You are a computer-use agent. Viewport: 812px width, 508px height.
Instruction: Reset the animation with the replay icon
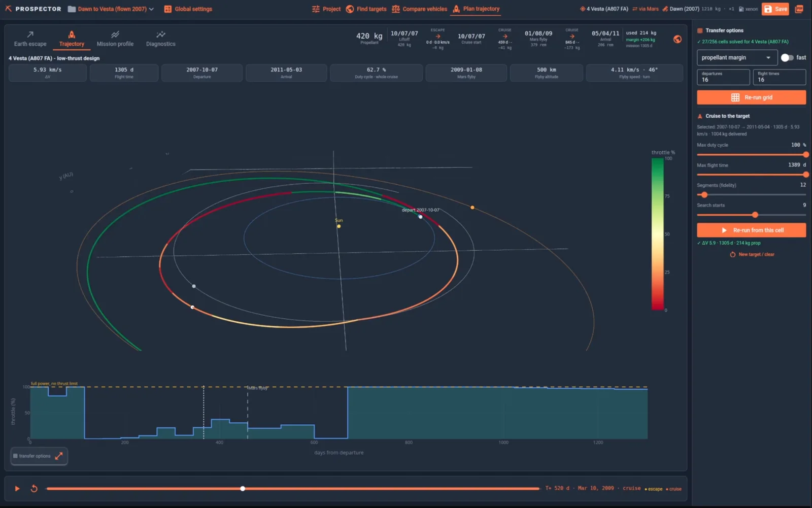pos(34,489)
